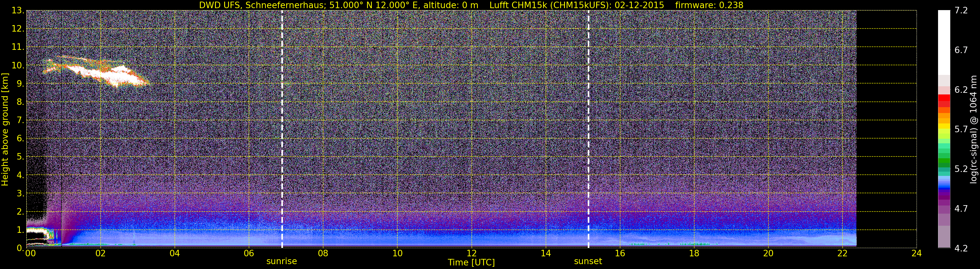The height and width of the screenshot is (269, 980).
Task: Click the sunrise dashed vertical marker line
Action: pyautogui.click(x=282, y=129)
